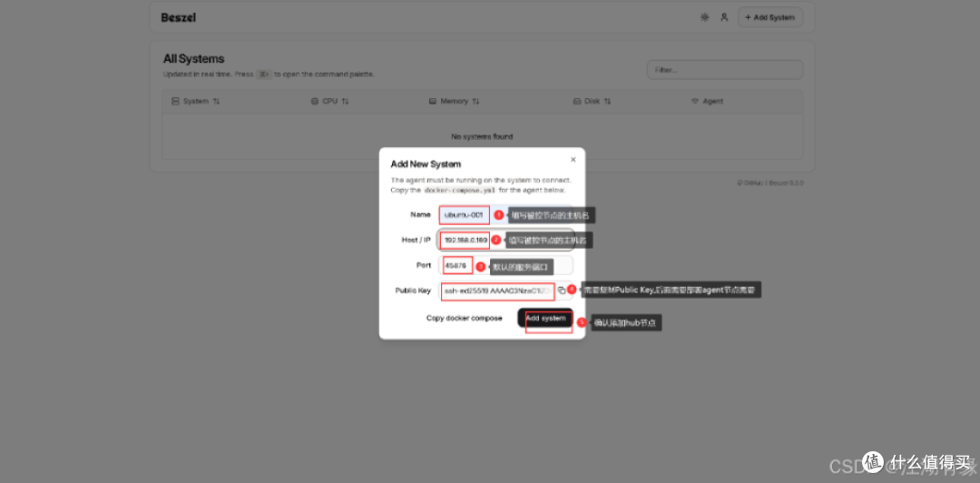Sort the table by Disk usage
The width and height of the screenshot is (980, 483).
coord(607,102)
